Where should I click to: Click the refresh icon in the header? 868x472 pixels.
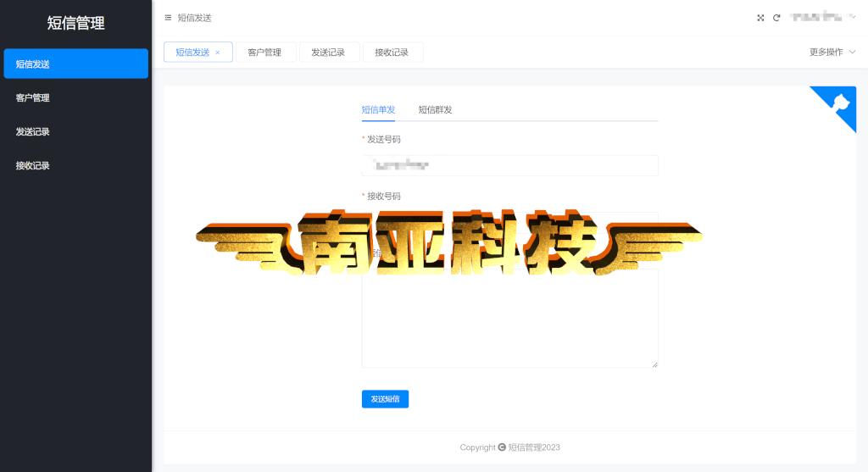coord(776,18)
